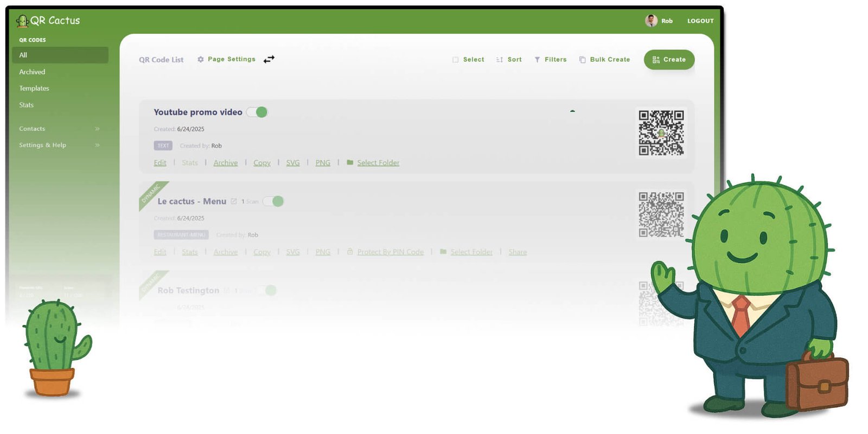The height and width of the screenshot is (434, 868).
Task: Archive the Youtube promo video code
Action: 226,163
